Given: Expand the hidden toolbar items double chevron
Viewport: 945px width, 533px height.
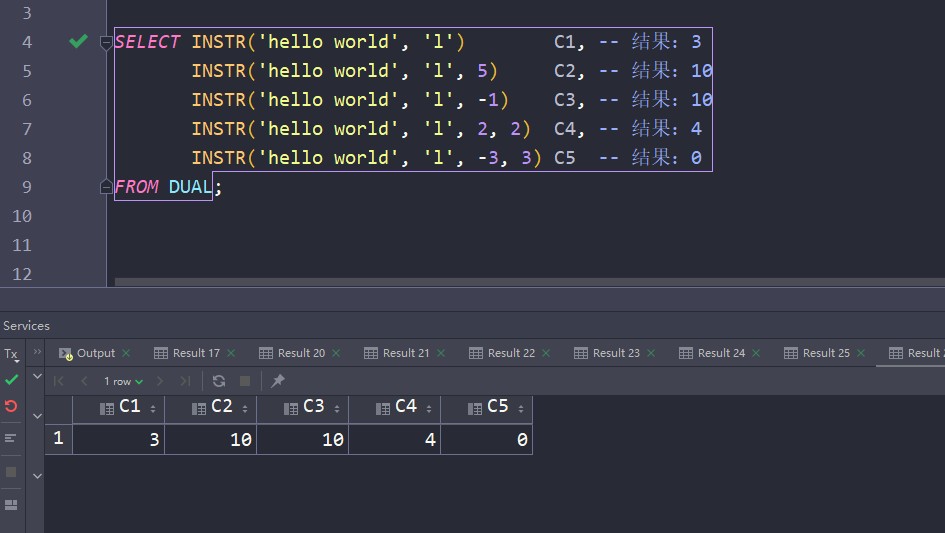Looking at the screenshot, I should click(x=38, y=353).
